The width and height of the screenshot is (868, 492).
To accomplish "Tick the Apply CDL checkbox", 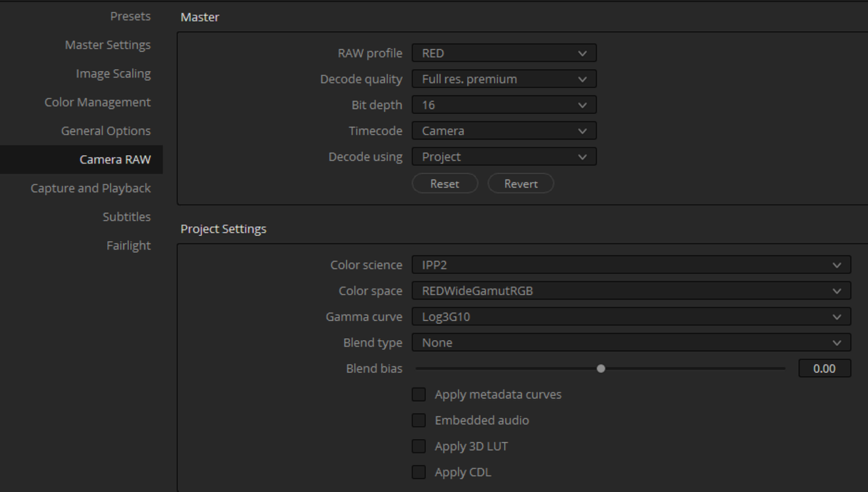I will click(x=419, y=472).
